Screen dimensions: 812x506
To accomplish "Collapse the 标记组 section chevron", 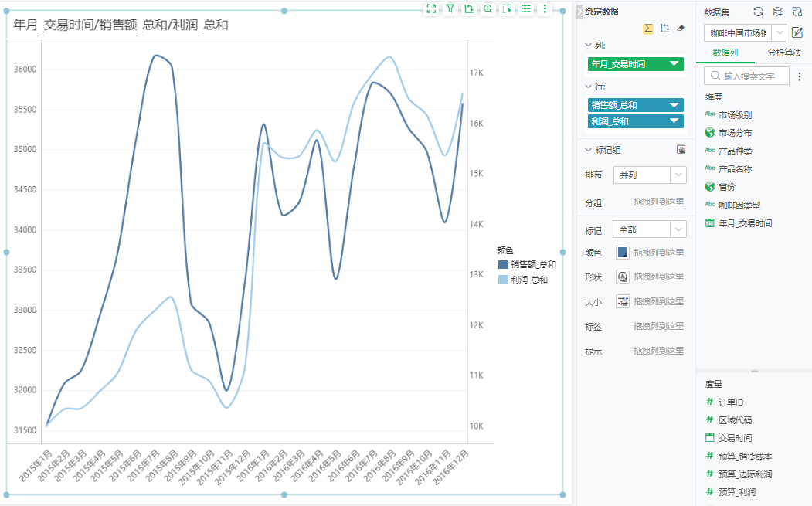I will pos(588,150).
